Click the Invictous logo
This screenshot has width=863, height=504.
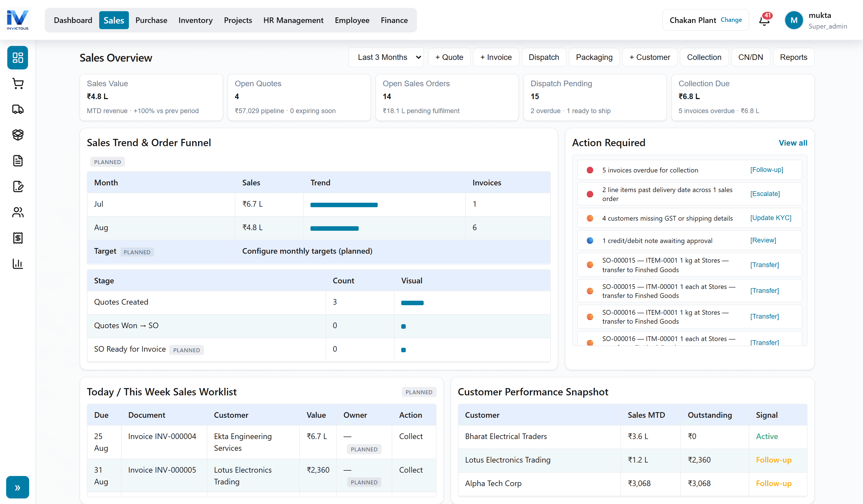click(17, 20)
